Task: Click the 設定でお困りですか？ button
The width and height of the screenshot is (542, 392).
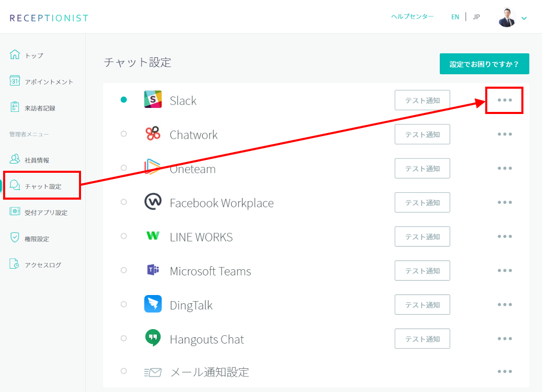Action: tap(484, 64)
